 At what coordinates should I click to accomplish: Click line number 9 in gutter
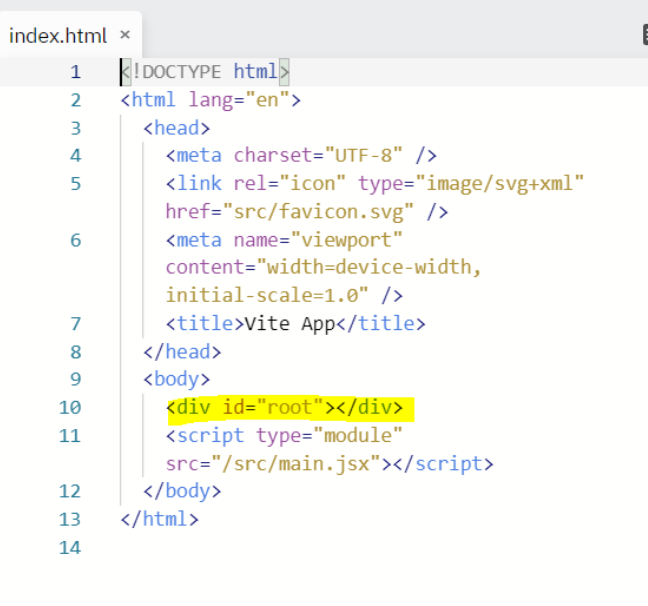(75, 379)
